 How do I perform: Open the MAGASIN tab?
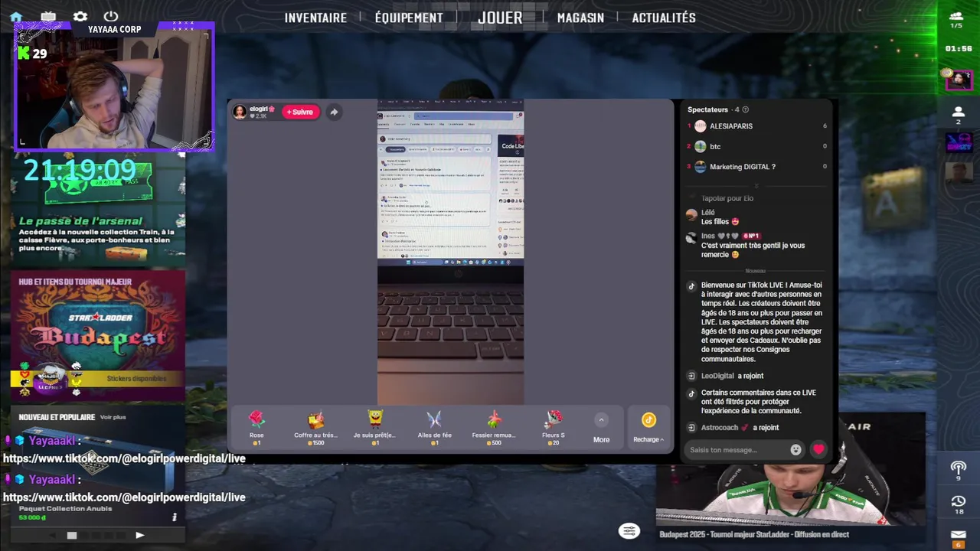(x=580, y=18)
